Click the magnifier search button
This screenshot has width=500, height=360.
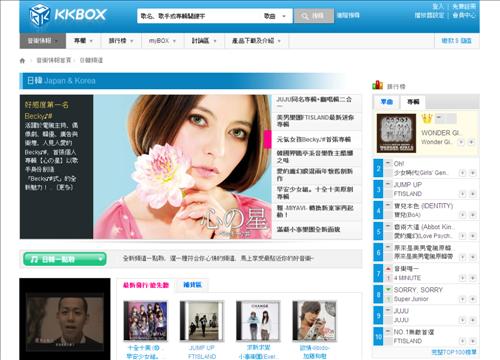[x=313, y=16]
